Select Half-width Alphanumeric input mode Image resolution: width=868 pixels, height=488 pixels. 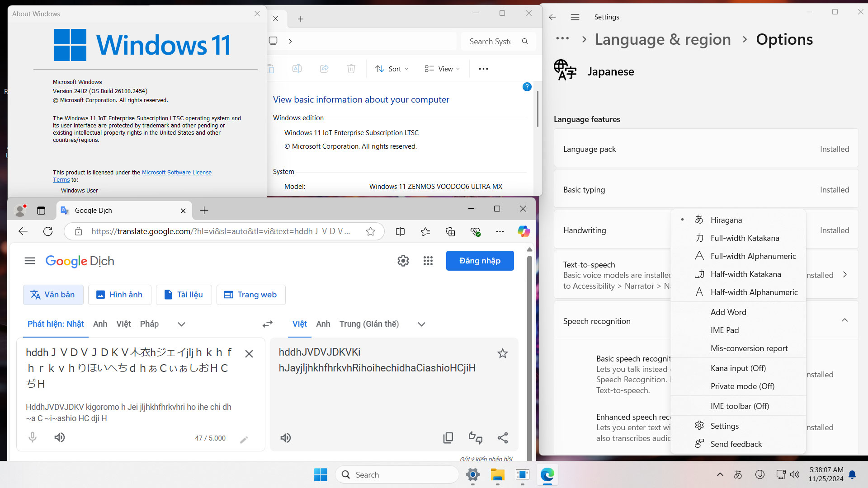coord(738,292)
